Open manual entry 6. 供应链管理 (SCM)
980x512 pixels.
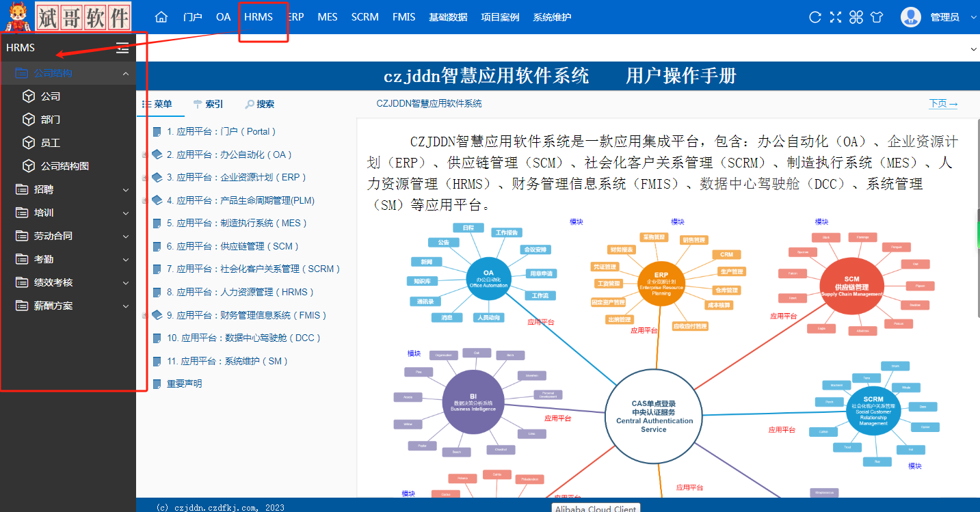click(233, 246)
